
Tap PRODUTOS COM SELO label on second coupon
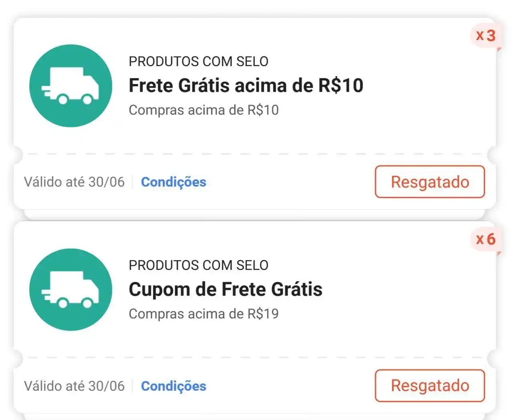(198, 265)
